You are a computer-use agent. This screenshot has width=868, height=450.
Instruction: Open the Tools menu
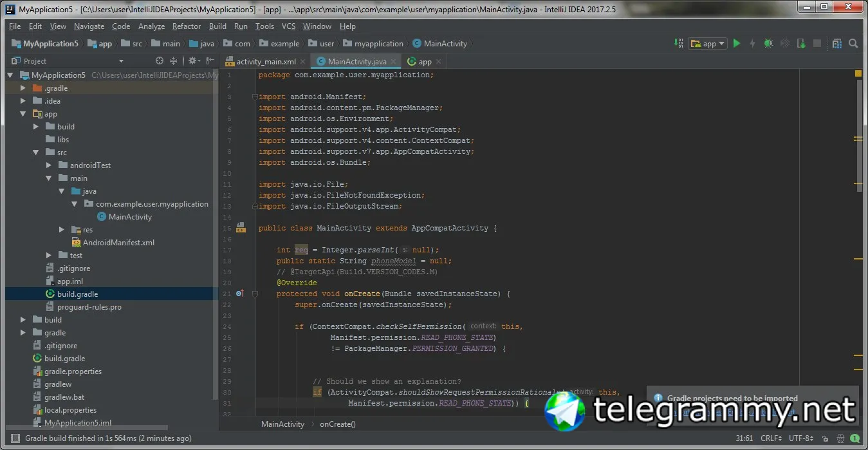point(264,26)
